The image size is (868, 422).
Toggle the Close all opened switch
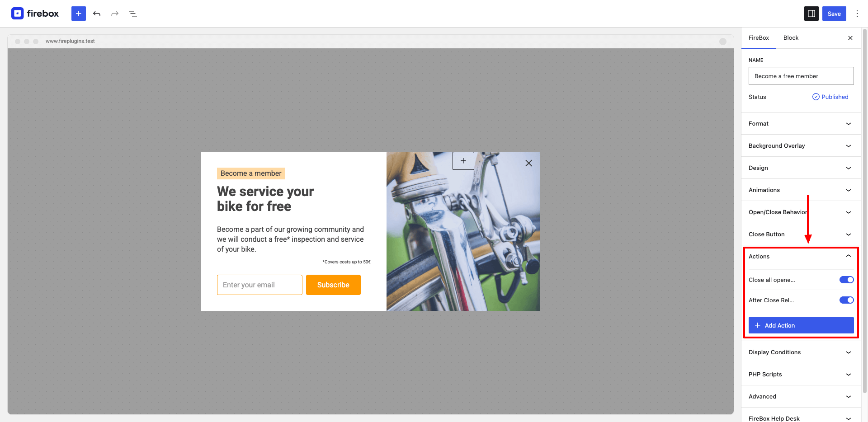846,280
